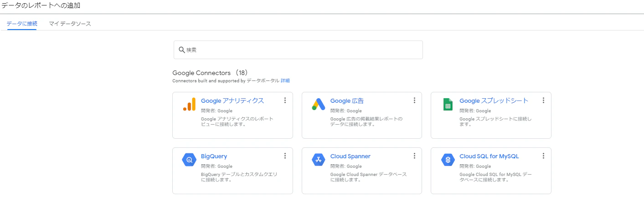Open the 詳細 link under Google Connectors
This screenshot has height=201, width=644.
(x=285, y=80)
